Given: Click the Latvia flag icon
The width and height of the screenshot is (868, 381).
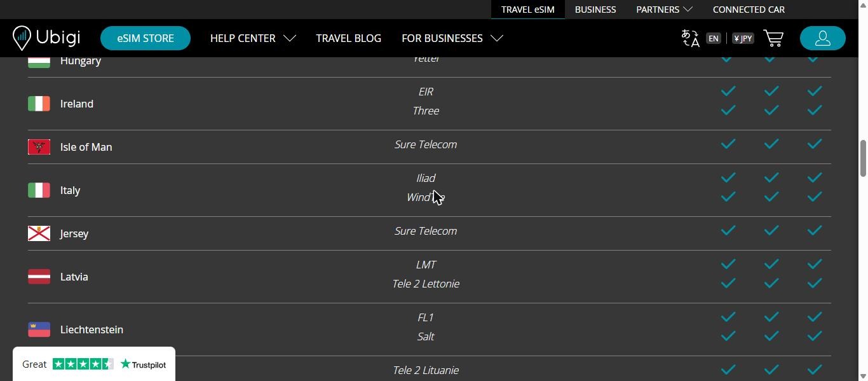Looking at the screenshot, I should (39, 277).
